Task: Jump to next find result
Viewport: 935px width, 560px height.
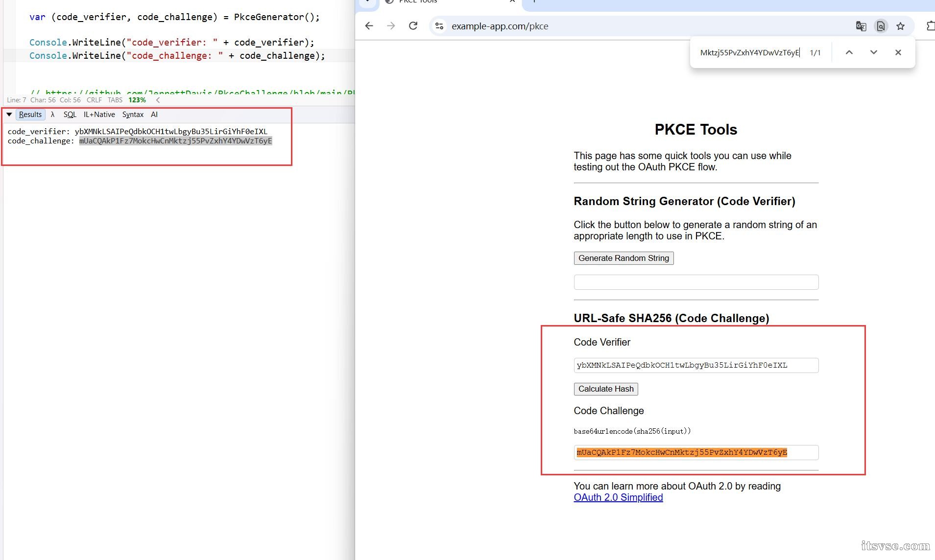Action: click(873, 52)
